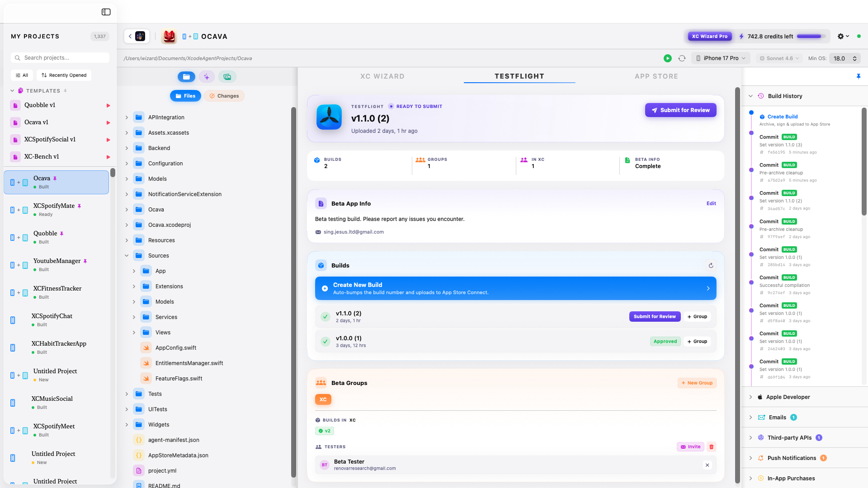Expand the Backend folder

coord(127,148)
